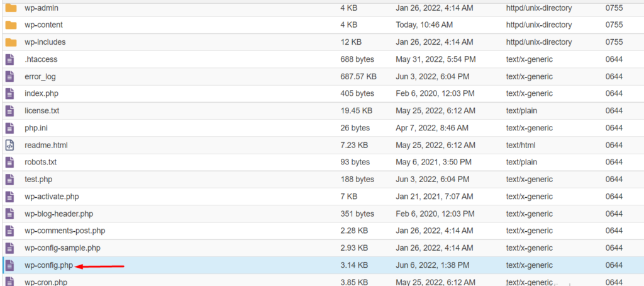Viewport: 644px width, 286px height.
Task: Click the wp-admin folder icon
Action: [x=11, y=8]
